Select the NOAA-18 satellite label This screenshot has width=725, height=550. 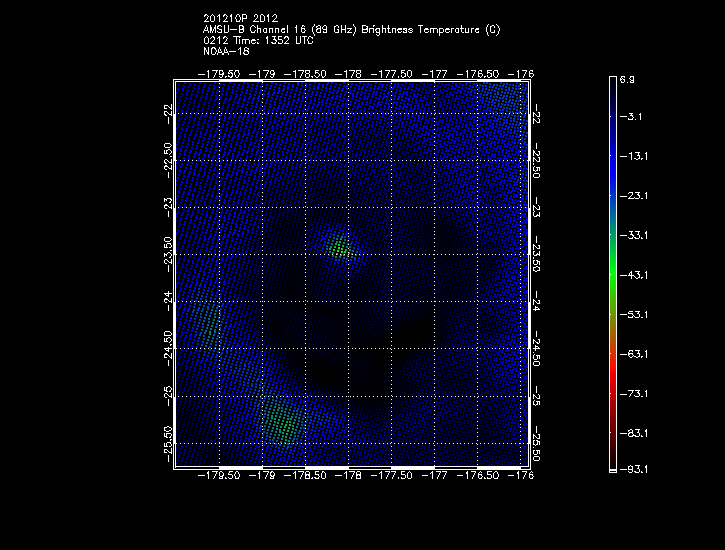pyautogui.click(x=224, y=50)
